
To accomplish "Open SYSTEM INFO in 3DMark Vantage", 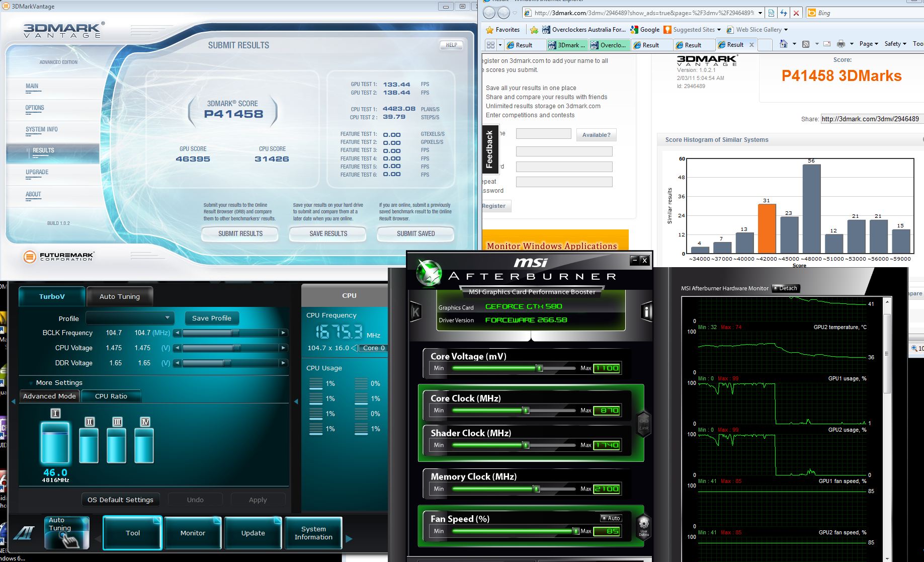I will tap(42, 129).
